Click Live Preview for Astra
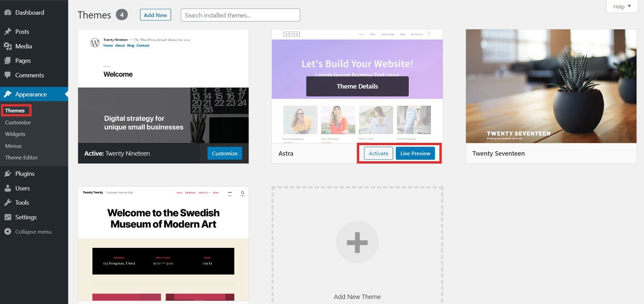The image size is (644, 304). point(415,154)
